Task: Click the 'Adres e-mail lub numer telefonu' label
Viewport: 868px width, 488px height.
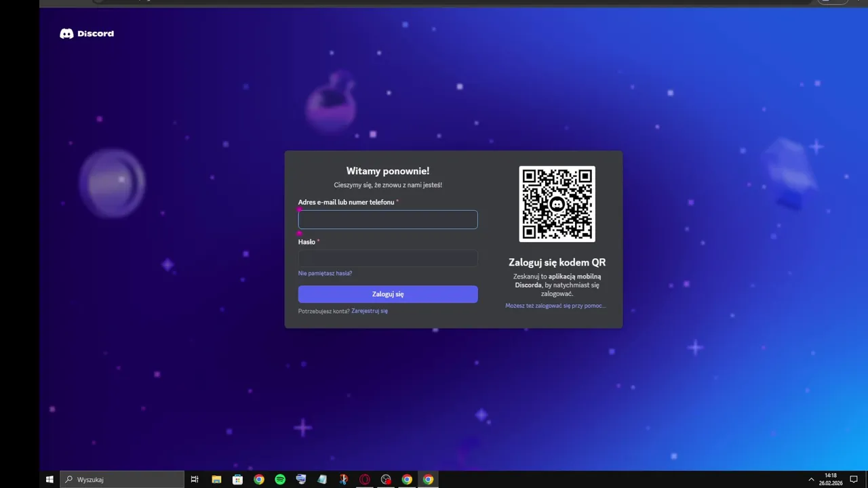Action: coord(346,202)
